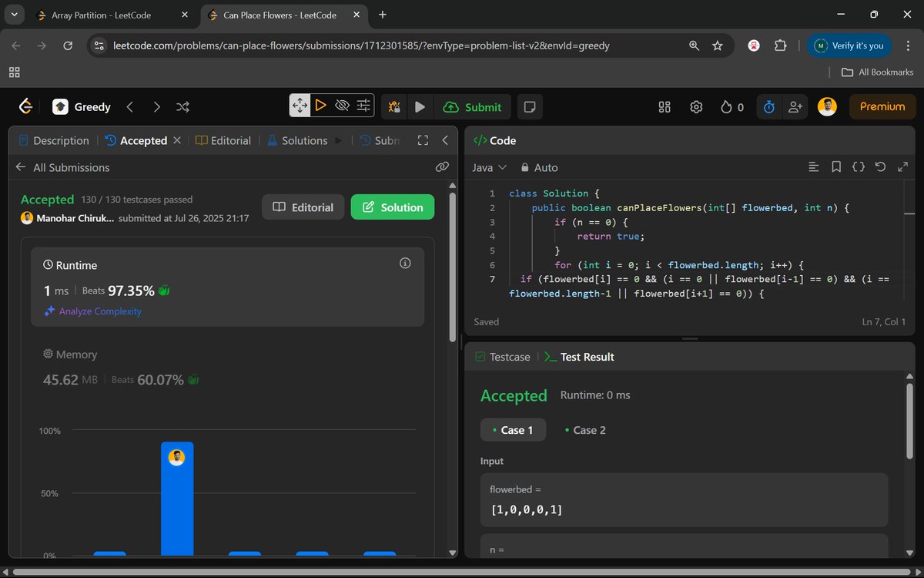Switch to the Solutions tab
This screenshot has height=578, width=924.
[297, 140]
